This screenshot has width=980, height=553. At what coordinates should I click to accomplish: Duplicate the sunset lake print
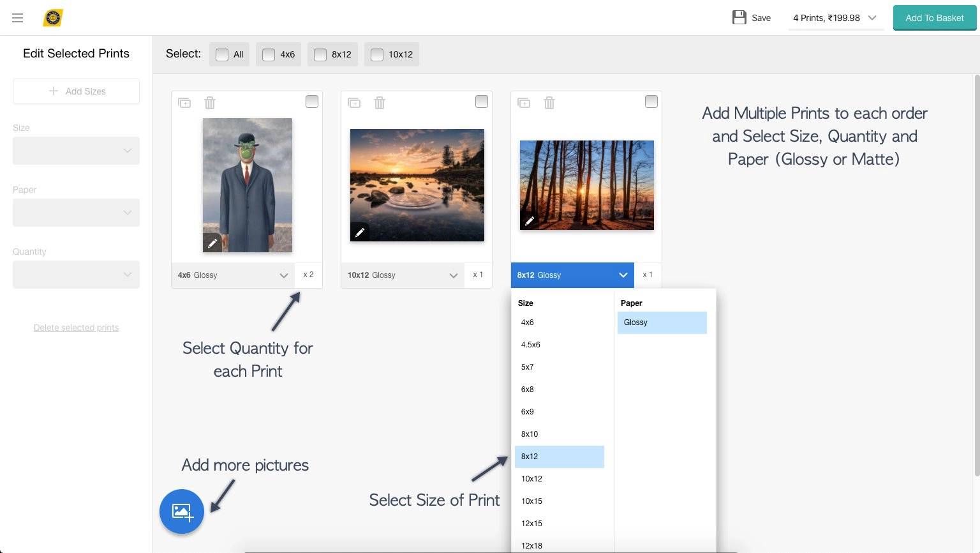354,103
